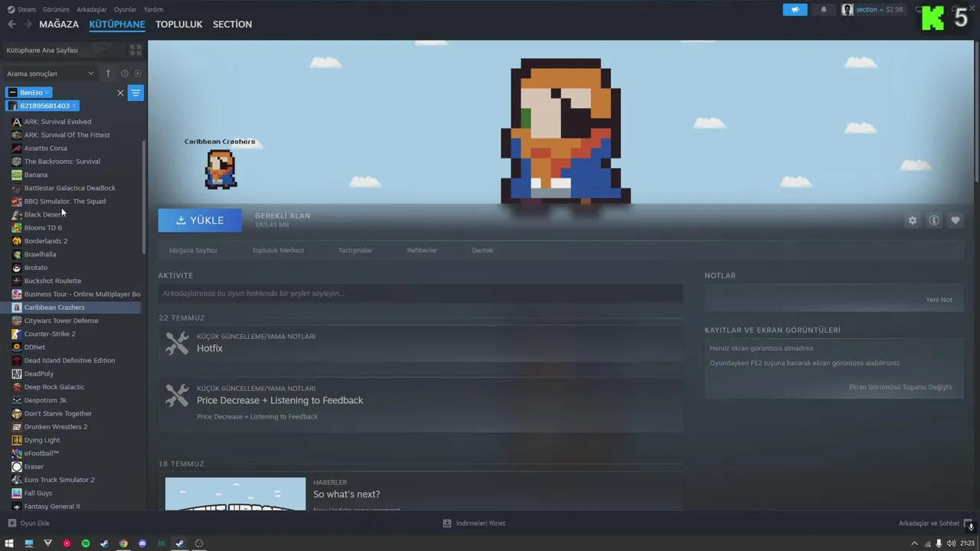Image resolution: width=980 pixels, height=551 pixels.
Task: Go forward with the right arrow
Action: pyautogui.click(x=28, y=24)
